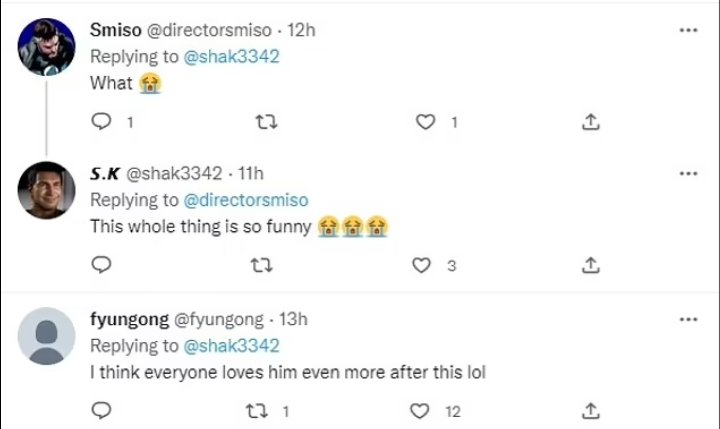The image size is (720, 429).
Task: View fyungong's default avatar
Action: [46, 336]
